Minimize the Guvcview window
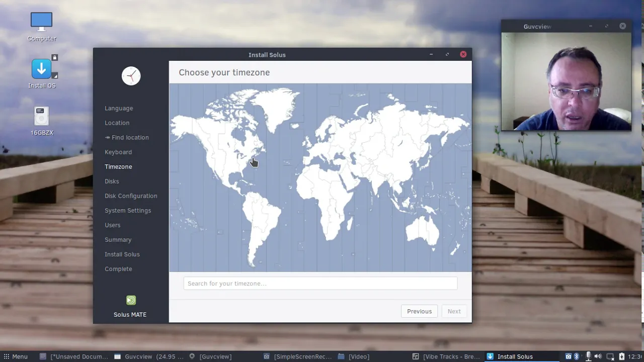Viewport: 644px width, 362px height. pyautogui.click(x=591, y=26)
